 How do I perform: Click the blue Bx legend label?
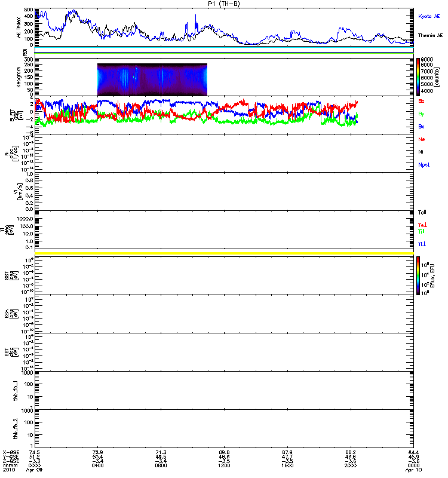point(421,126)
